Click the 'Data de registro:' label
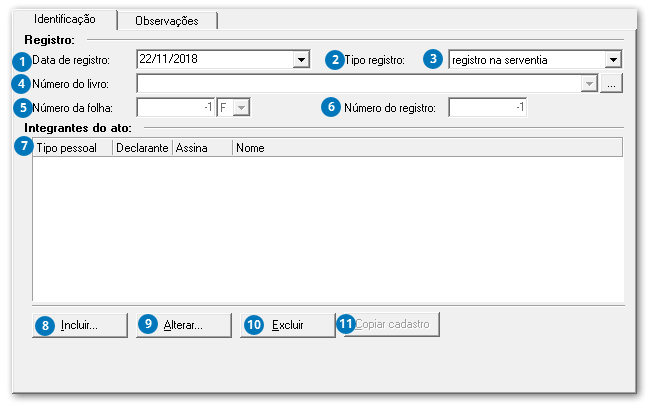 tap(71, 60)
